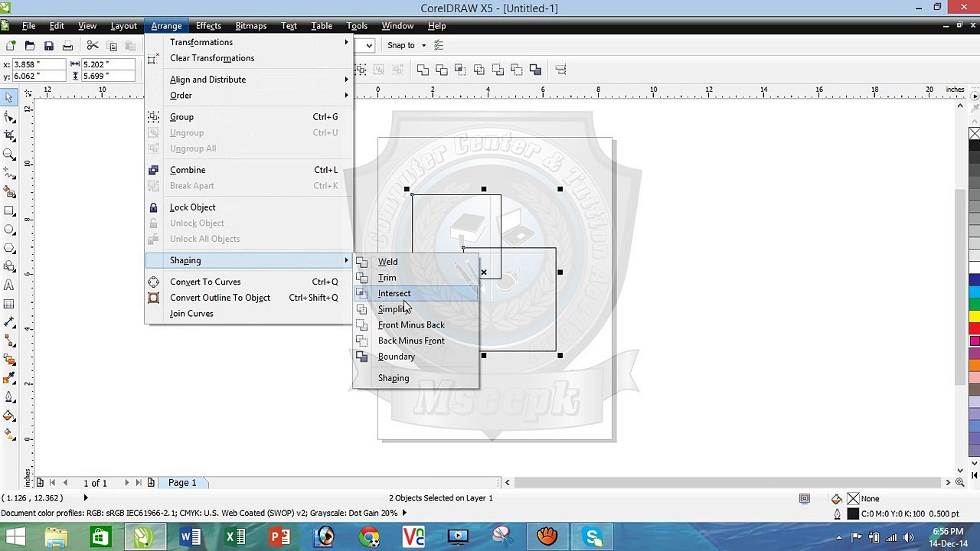Select the Interactive Fill tool
Viewport: 980px width, 551px height.
click(x=9, y=435)
